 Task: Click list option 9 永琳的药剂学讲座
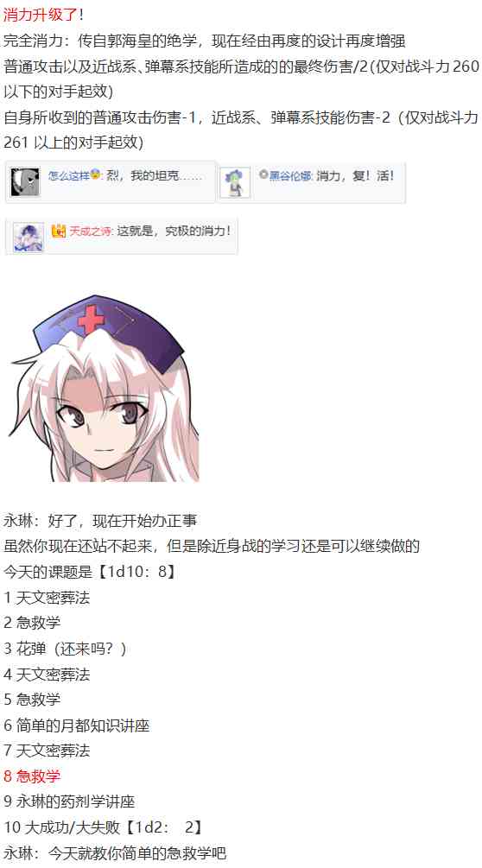pos(69,801)
